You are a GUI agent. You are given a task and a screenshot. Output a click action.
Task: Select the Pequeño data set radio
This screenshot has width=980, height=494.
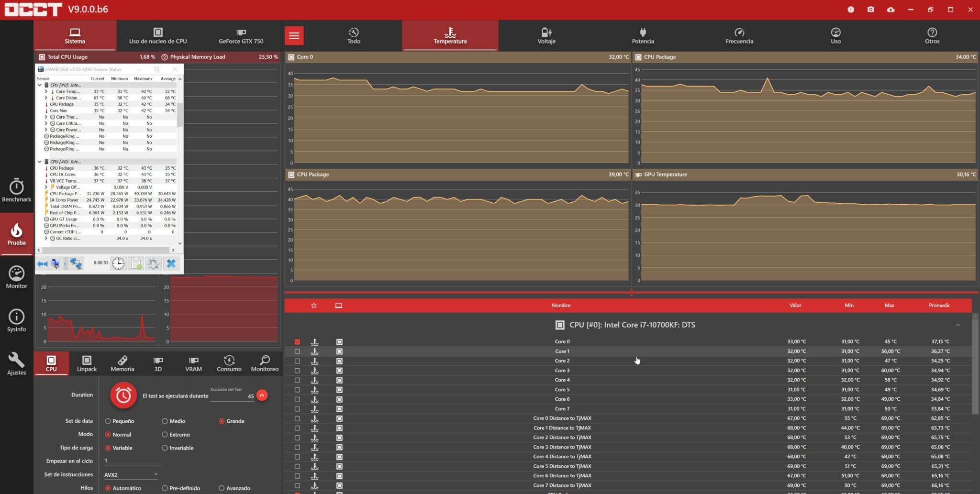[108, 421]
